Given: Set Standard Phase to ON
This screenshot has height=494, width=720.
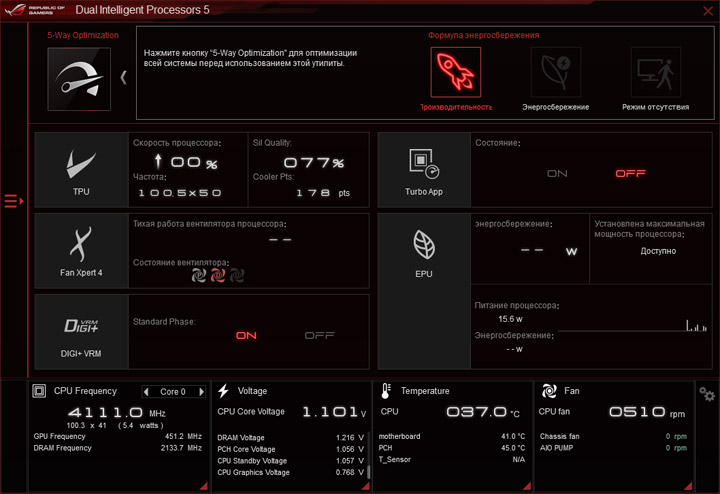Looking at the screenshot, I should (x=246, y=336).
